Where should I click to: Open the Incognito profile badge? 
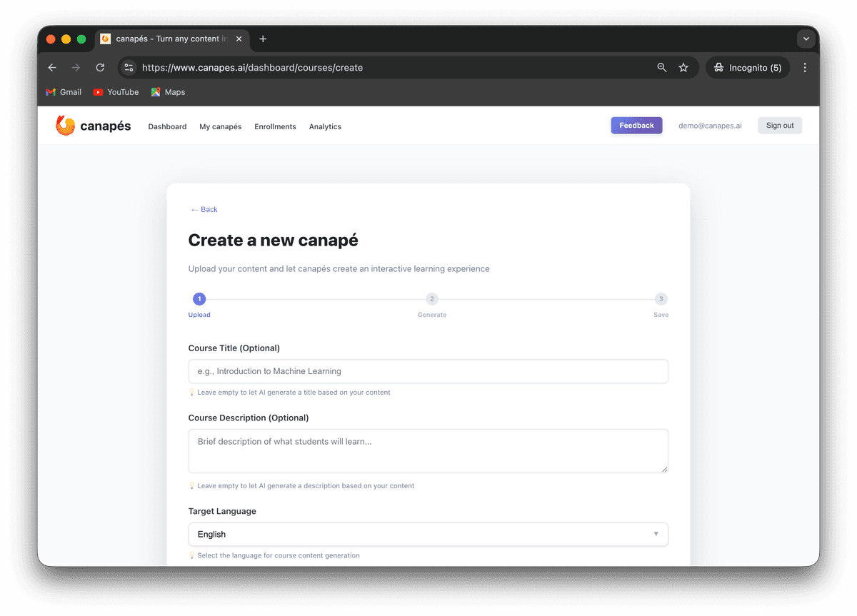click(x=747, y=67)
